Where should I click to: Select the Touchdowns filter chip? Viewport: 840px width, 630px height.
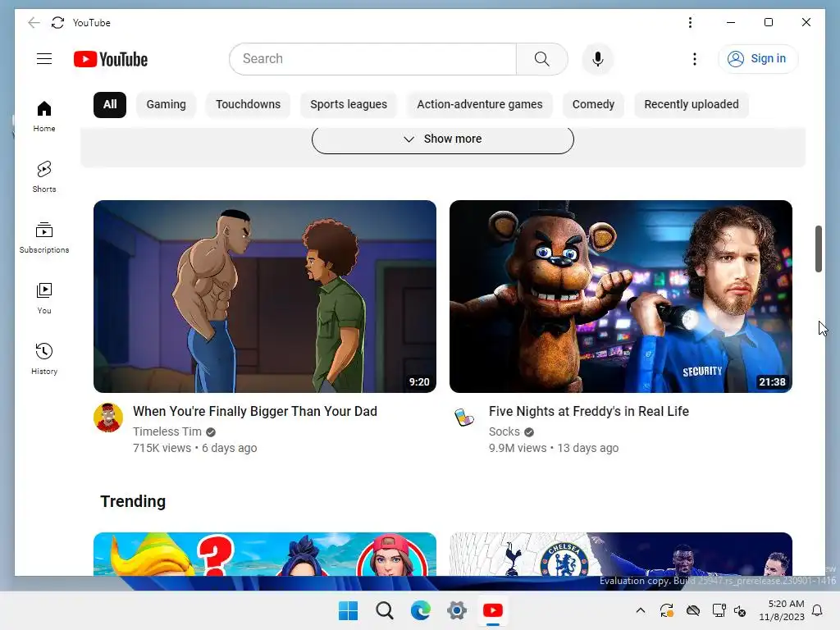[x=248, y=104]
